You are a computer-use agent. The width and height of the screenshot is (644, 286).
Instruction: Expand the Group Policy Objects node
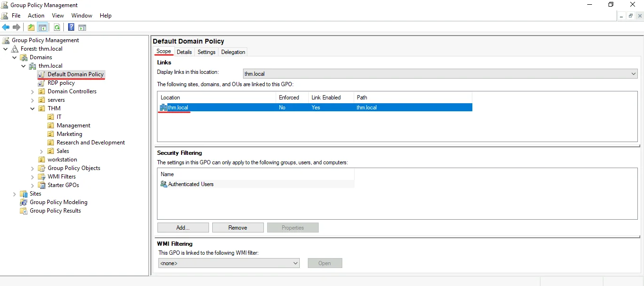click(33, 168)
